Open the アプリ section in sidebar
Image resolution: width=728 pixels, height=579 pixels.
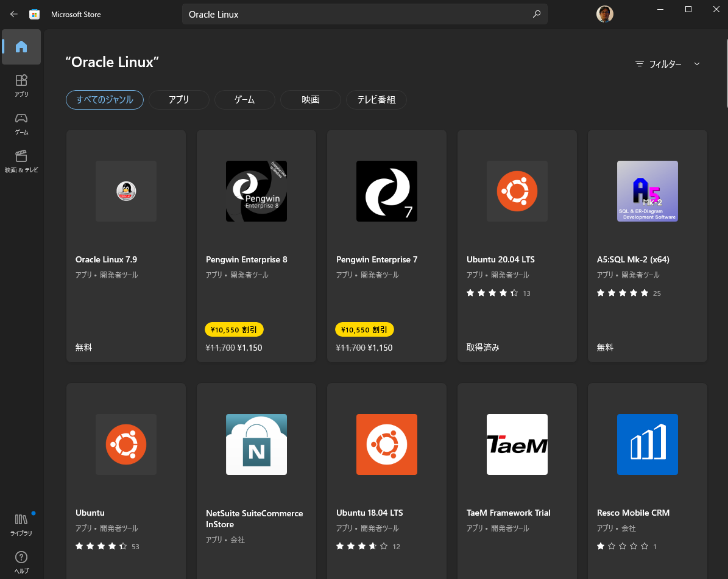[x=21, y=85]
